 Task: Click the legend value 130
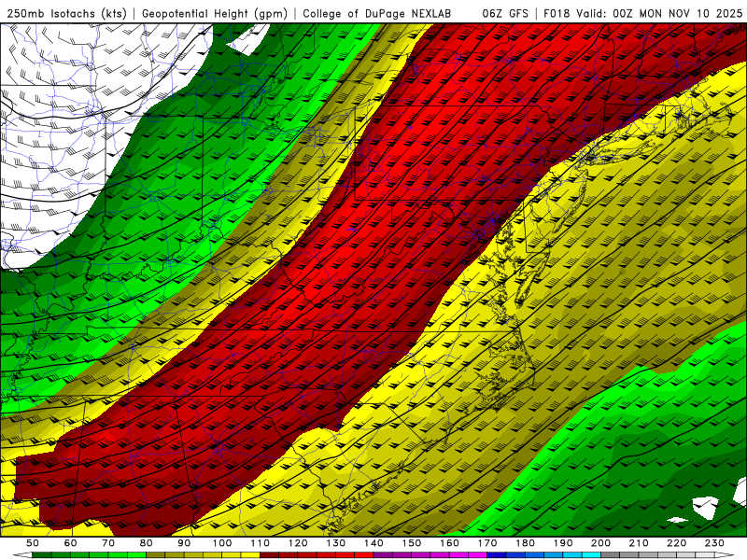(x=335, y=543)
